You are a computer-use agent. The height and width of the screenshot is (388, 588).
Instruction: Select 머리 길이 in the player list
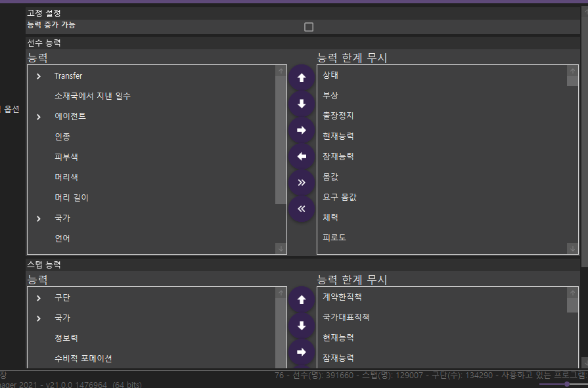coord(71,198)
